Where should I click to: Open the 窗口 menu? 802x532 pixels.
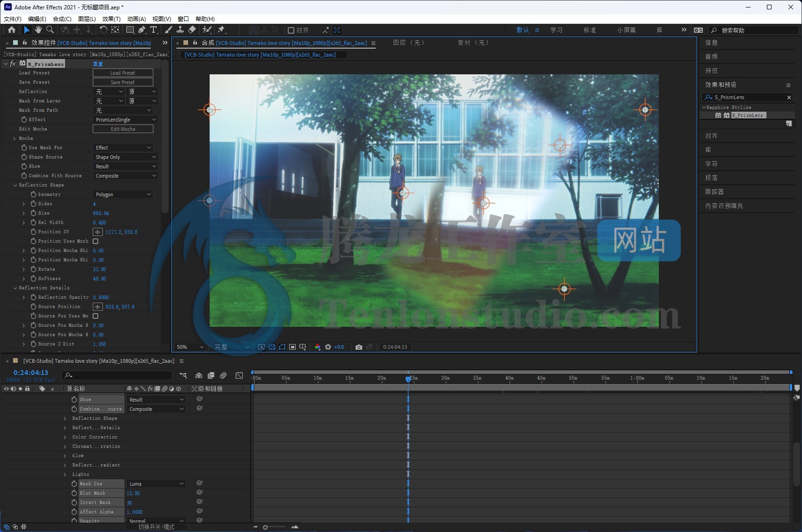pos(183,19)
